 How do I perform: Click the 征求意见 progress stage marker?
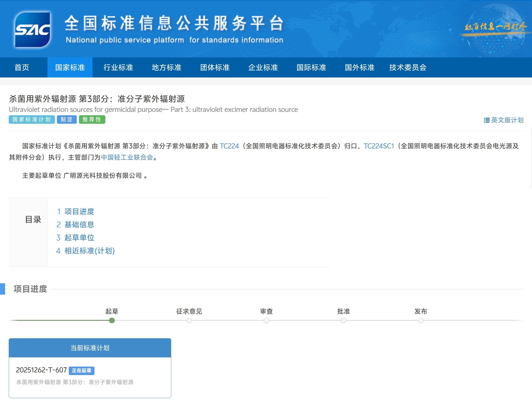pos(189,321)
